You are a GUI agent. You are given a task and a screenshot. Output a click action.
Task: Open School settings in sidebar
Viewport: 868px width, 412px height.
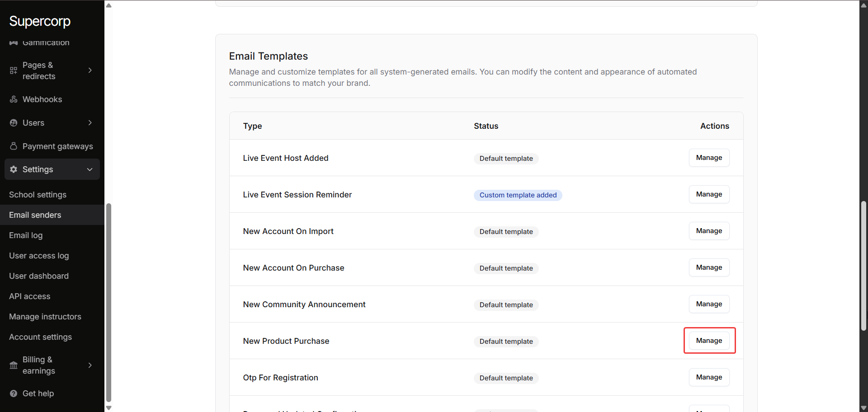point(38,195)
